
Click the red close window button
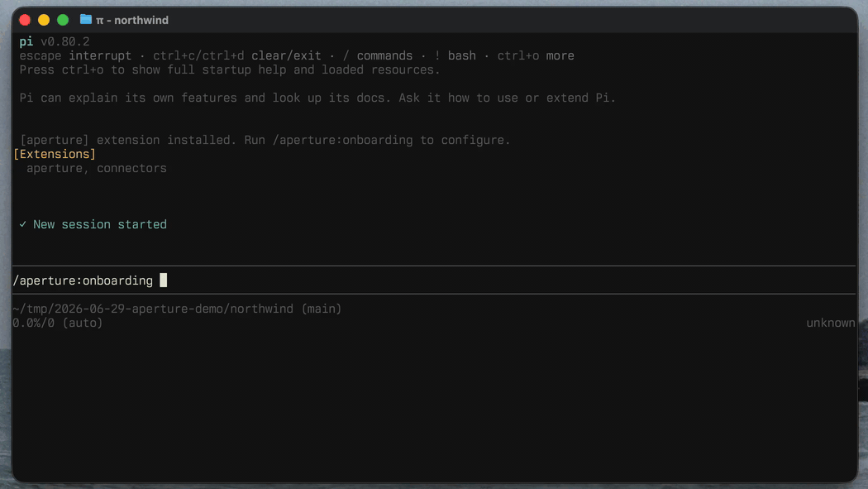tap(25, 20)
